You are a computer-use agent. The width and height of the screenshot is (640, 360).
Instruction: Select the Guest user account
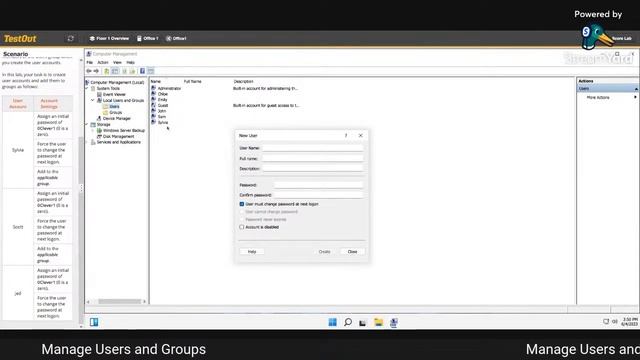click(x=162, y=105)
